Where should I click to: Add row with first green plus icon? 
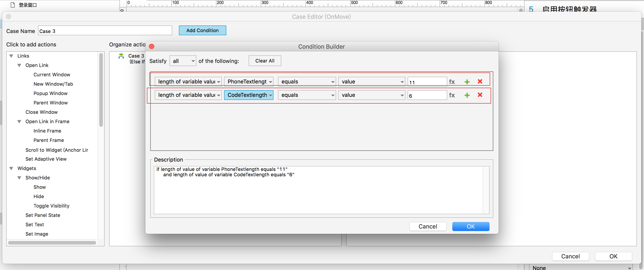click(467, 82)
